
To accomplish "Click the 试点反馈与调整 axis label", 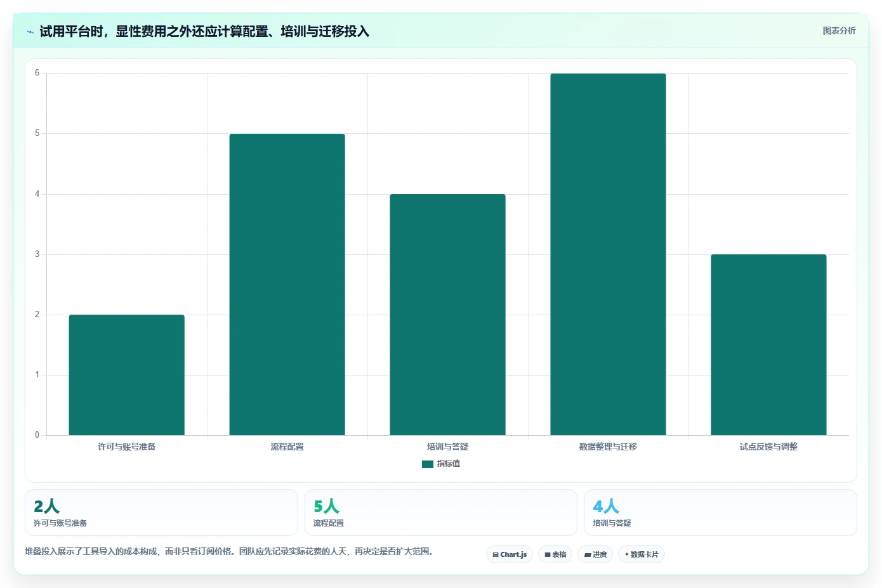I will [x=768, y=447].
